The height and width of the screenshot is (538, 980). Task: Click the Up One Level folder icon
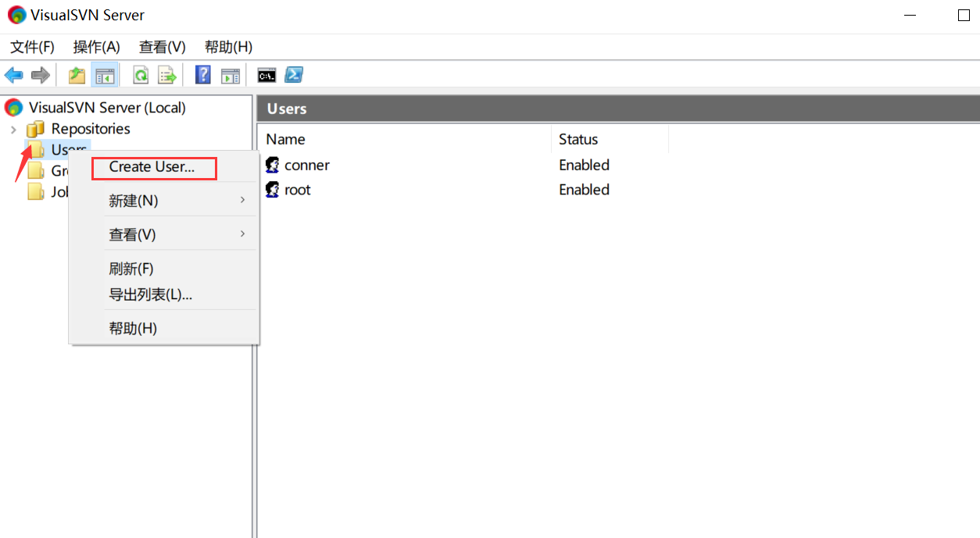point(77,75)
